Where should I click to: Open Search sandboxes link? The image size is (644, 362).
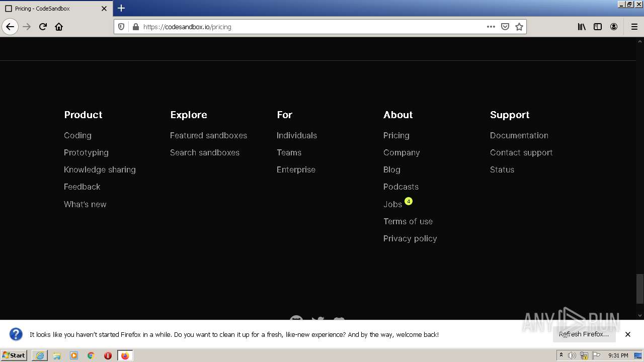(x=205, y=152)
